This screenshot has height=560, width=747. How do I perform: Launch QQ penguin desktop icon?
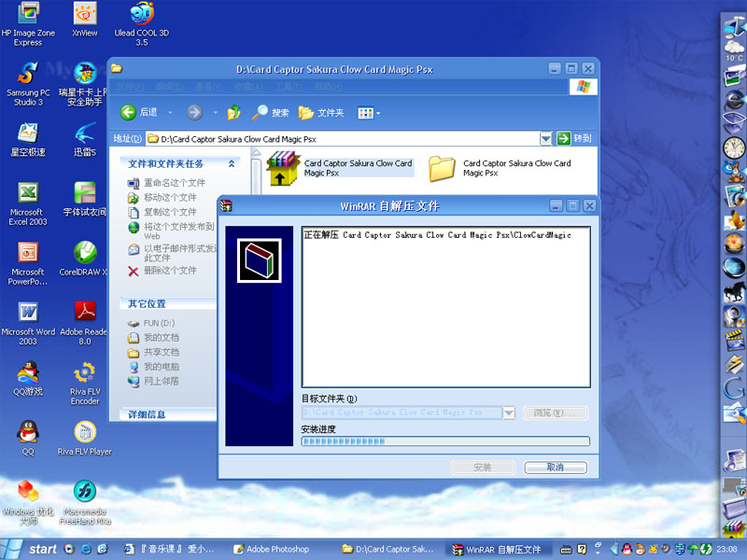(28, 438)
